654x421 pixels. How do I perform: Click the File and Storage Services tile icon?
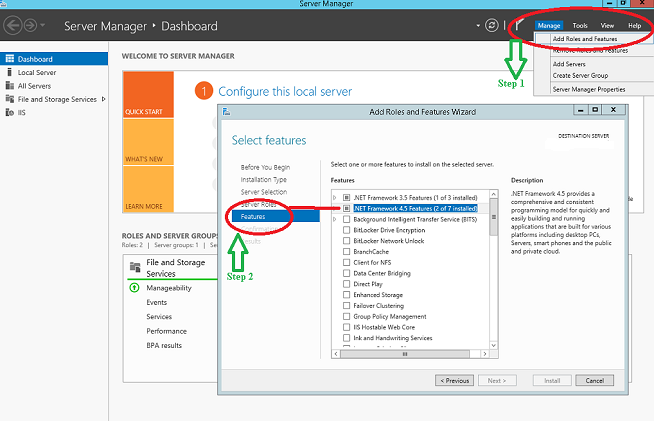(135, 267)
